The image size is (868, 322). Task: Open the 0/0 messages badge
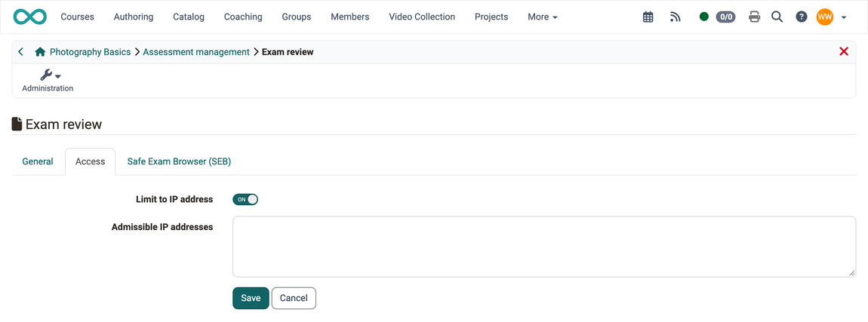726,17
